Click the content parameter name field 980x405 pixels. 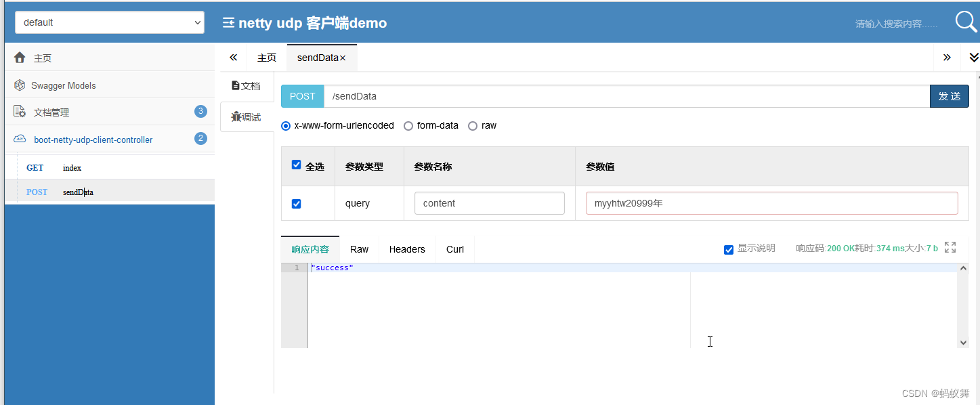pos(489,202)
